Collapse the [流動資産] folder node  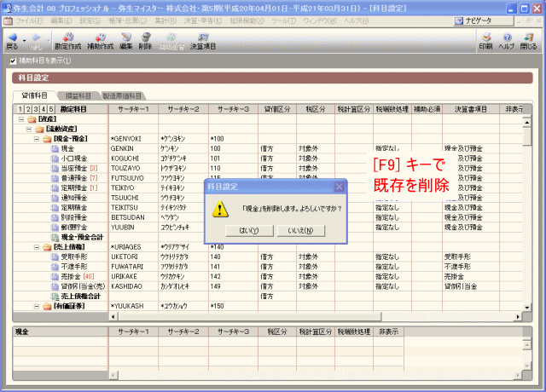pos(29,129)
